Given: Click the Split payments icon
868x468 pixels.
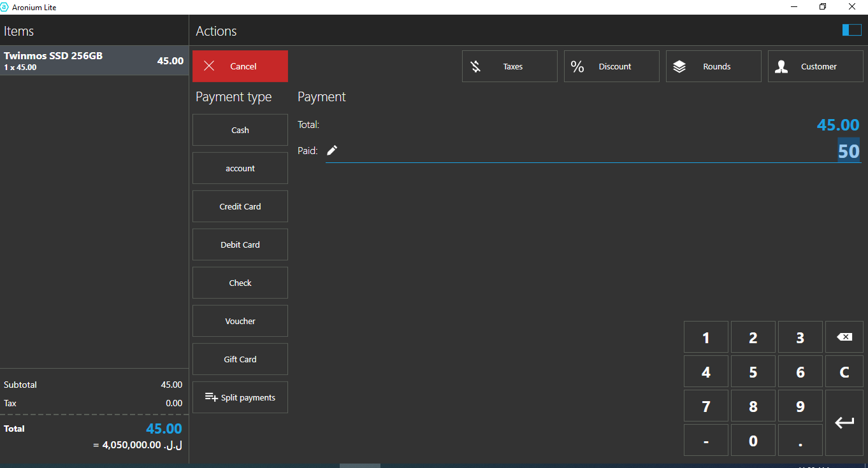Looking at the screenshot, I should (211, 397).
